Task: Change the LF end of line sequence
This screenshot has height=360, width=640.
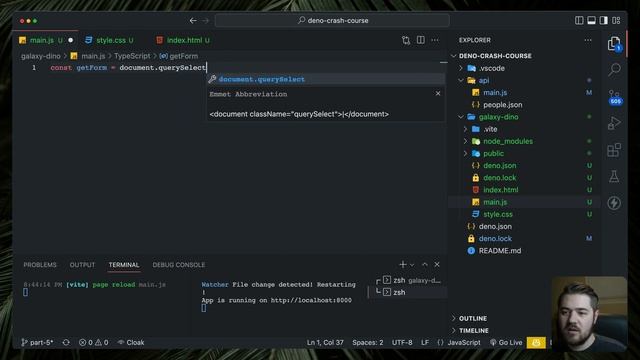Action: [425, 342]
